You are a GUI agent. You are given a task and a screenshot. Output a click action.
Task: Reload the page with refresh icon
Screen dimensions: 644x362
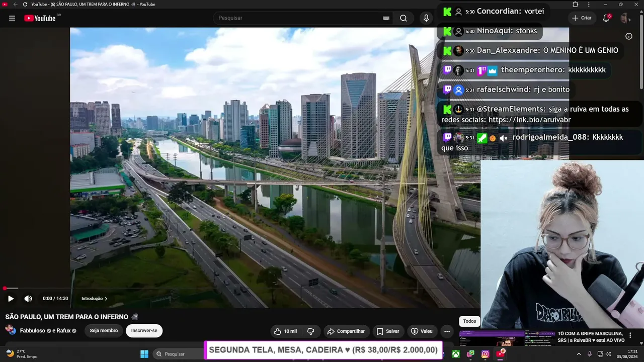(x=25, y=4)
